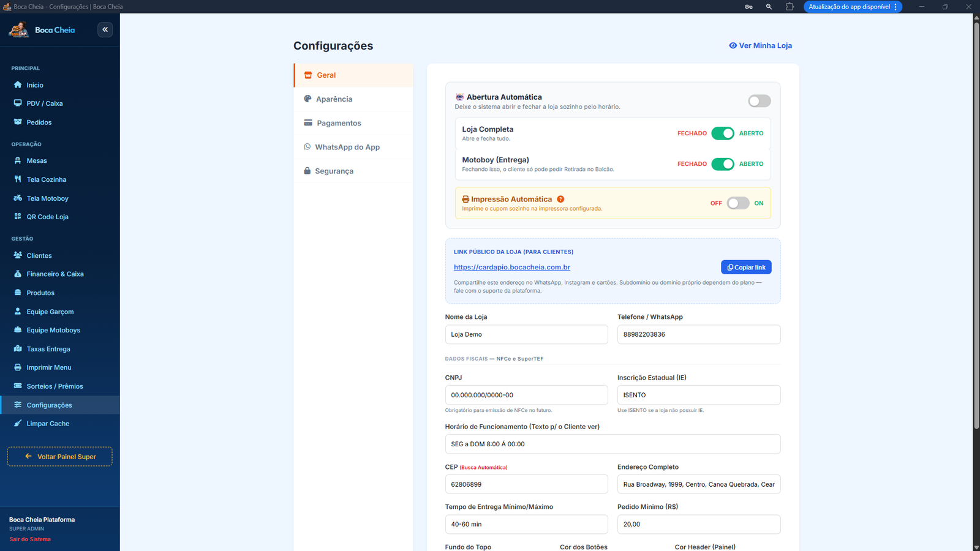Screen dimensions: 980x551
Task: Click the Ver Minha Loja link
Action: [760, 45]
